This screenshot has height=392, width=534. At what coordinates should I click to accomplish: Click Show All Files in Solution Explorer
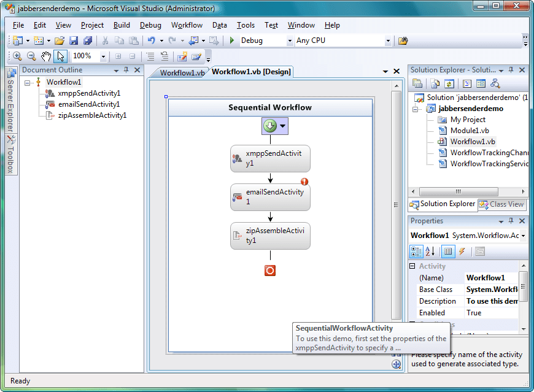tap(435, 83)
